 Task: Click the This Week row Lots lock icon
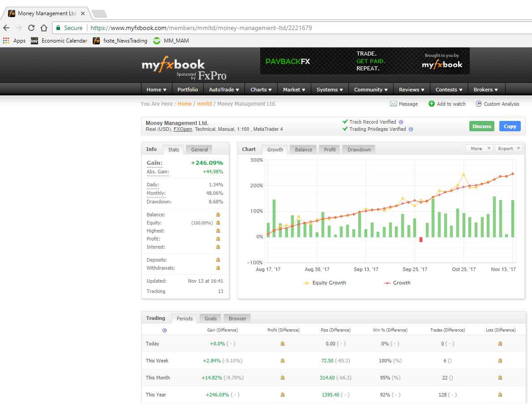(x=500, y=361)
